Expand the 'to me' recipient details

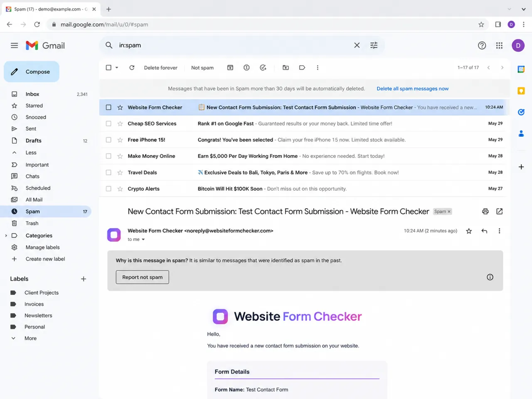pyautogui.click(x=143, y=239)
